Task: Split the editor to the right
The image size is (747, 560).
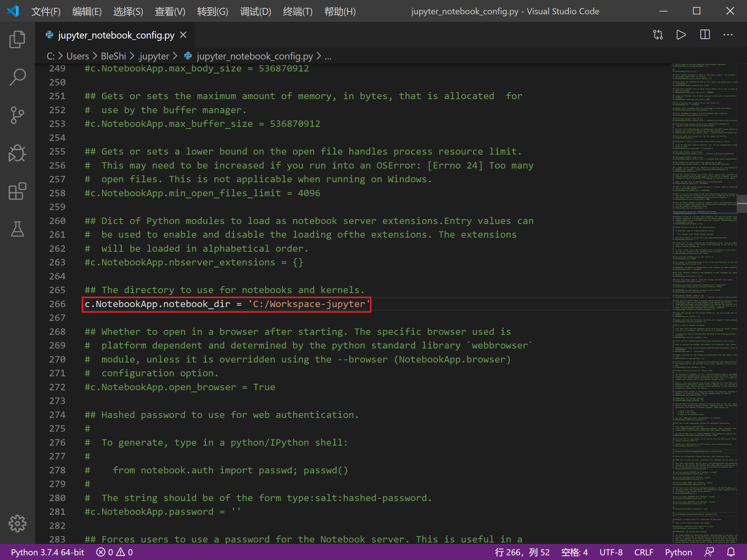Action: [x=705, y=35]
